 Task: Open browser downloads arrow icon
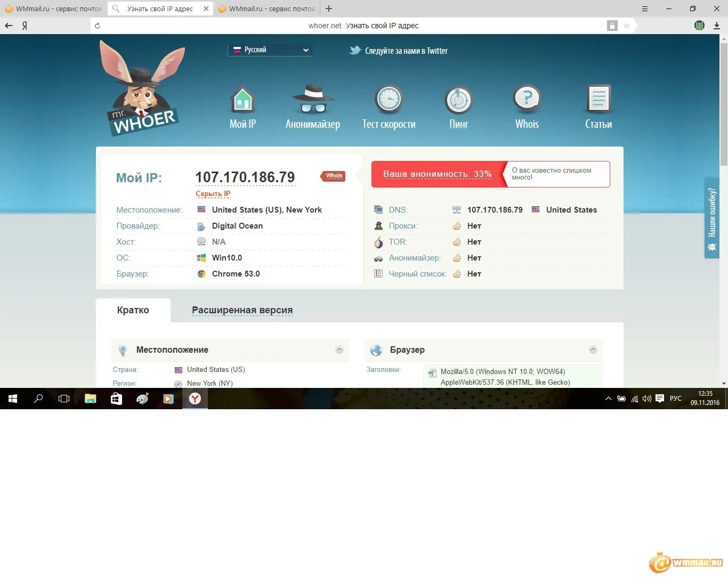(x=717, y=26)
